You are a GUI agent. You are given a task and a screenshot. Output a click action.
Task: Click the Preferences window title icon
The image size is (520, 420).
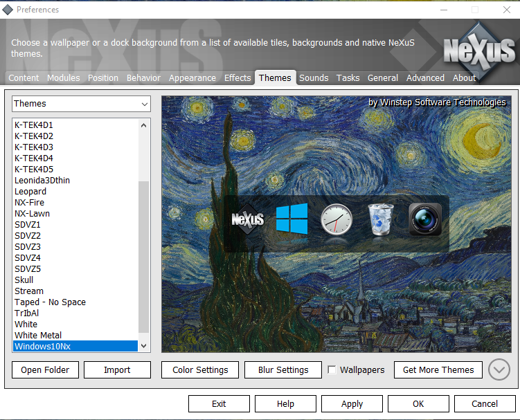8,10
